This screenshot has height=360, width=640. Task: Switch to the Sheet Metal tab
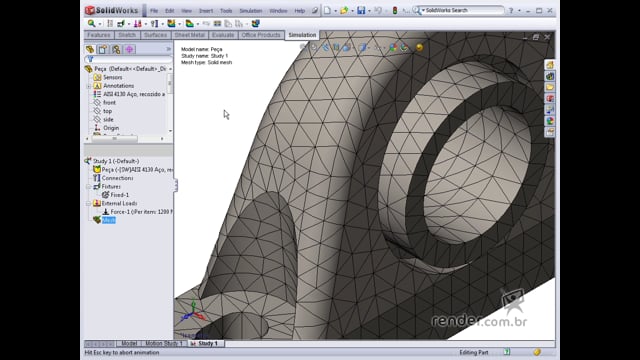point(189,35)
